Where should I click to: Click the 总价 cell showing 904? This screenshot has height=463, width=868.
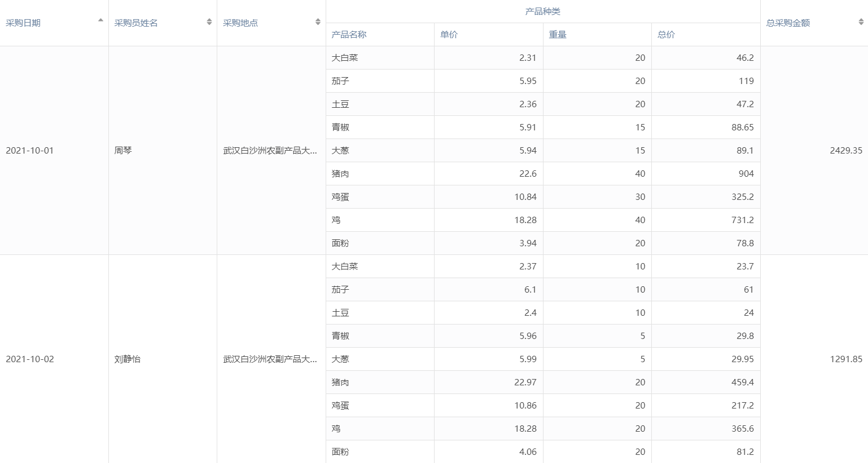click(745, 174)
